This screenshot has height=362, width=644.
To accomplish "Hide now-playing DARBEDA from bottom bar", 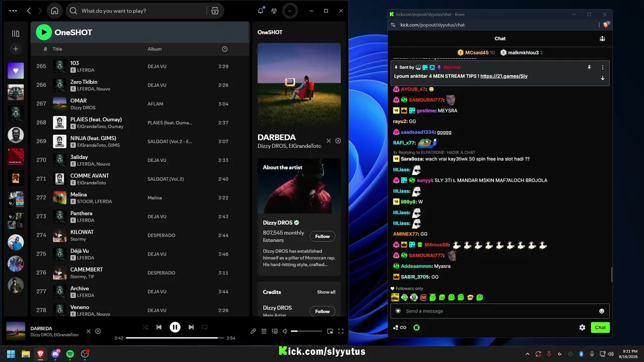I will (89, 331).
